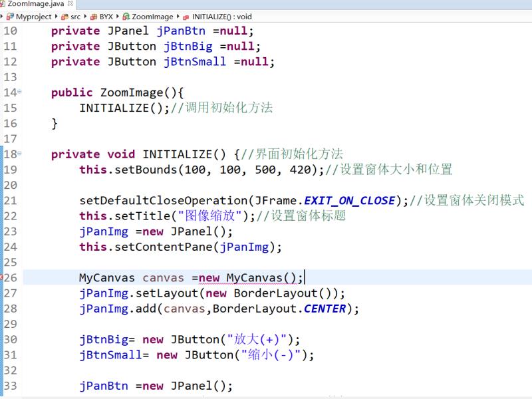This screenshot has height=399, width=532.
Task: Open the src breadcrumb segment
Action: pyautogui.click(x=75, y=17)
